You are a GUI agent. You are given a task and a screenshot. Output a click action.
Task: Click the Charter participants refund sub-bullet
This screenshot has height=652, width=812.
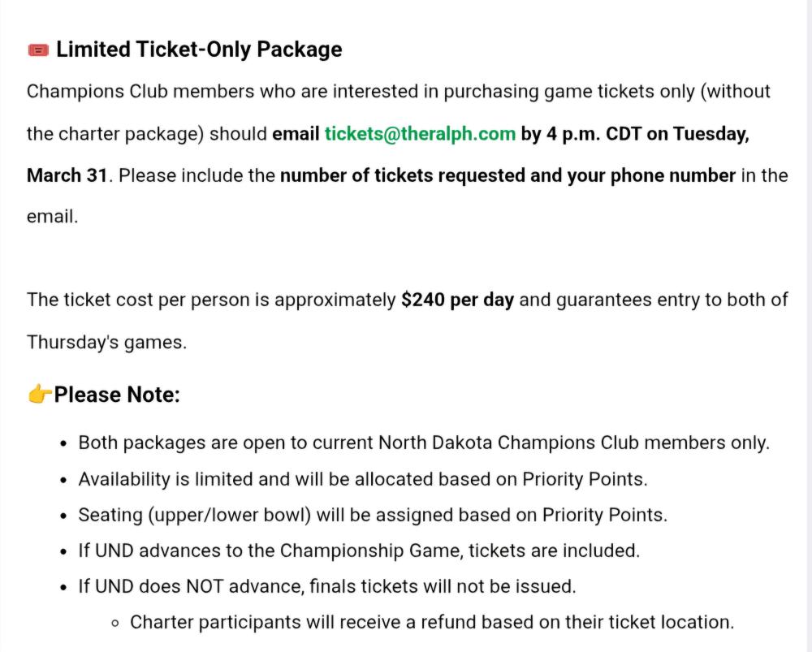pyautogui.click(x=432, y=623)
